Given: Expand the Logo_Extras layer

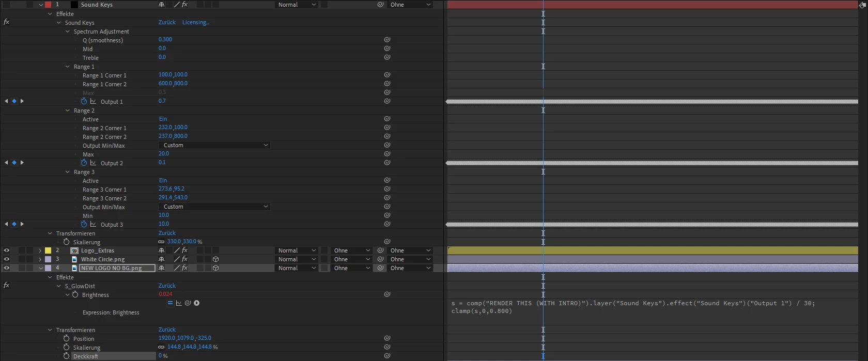Looking at the screenshot, I should (x=40, y=250).
